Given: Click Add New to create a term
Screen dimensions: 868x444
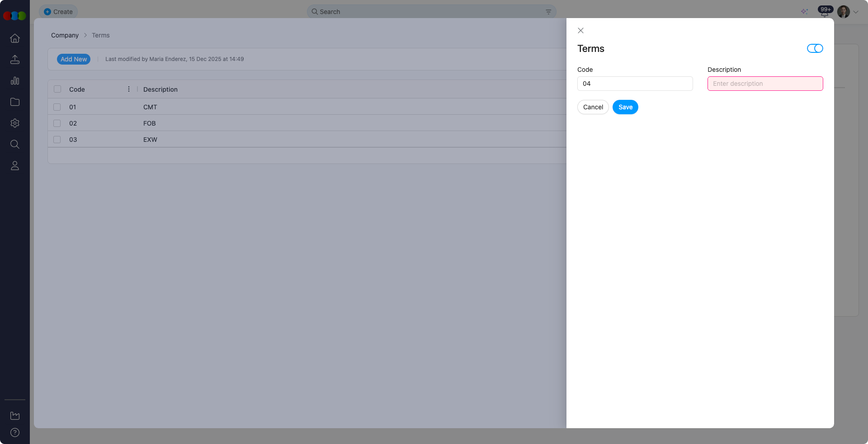Looking at the screenshot, I should coord(73,59).
